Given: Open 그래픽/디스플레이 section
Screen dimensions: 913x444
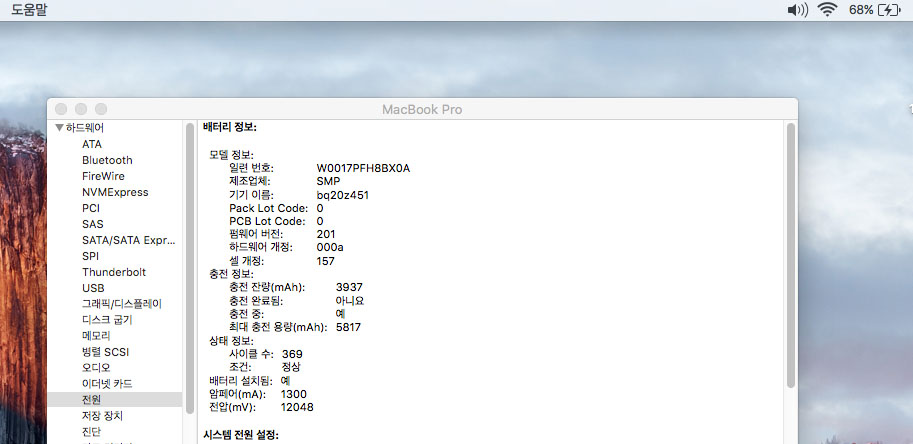Looking at the screenshot, I should (x=121, y=303).
